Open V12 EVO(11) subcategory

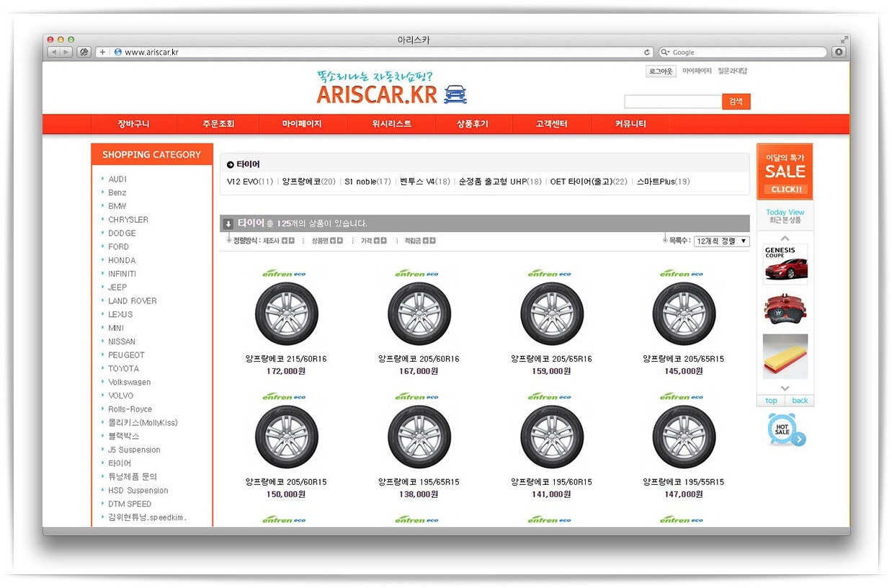(250, 182)
